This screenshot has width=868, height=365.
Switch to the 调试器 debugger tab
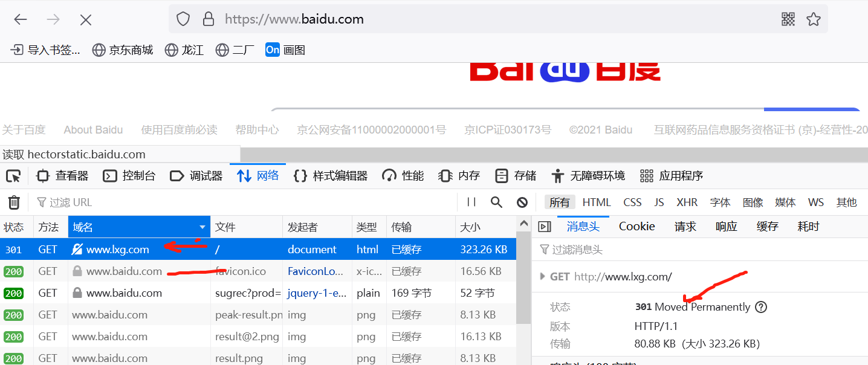196,176
